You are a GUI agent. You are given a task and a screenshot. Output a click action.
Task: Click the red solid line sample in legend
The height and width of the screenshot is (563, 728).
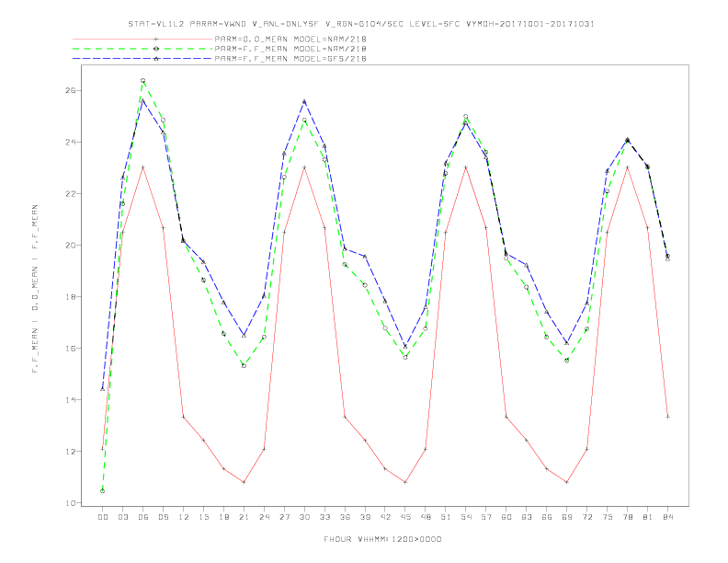click(x=142, y=39)
